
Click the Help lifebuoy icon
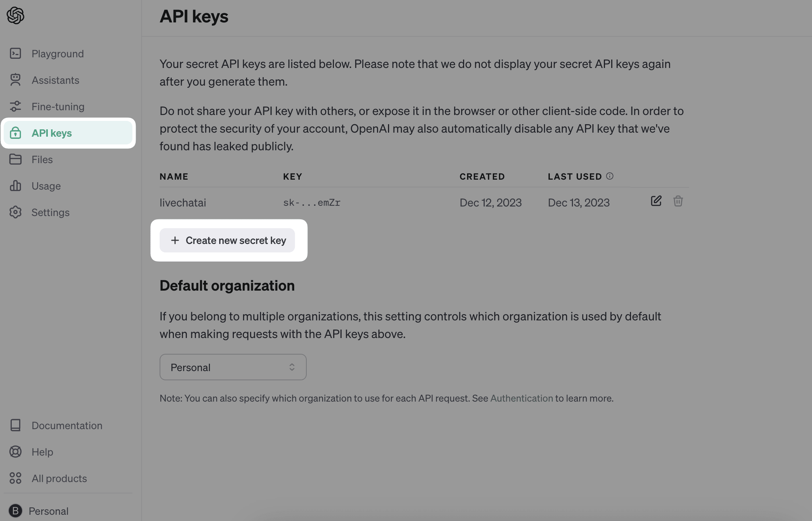pos(15,452)
